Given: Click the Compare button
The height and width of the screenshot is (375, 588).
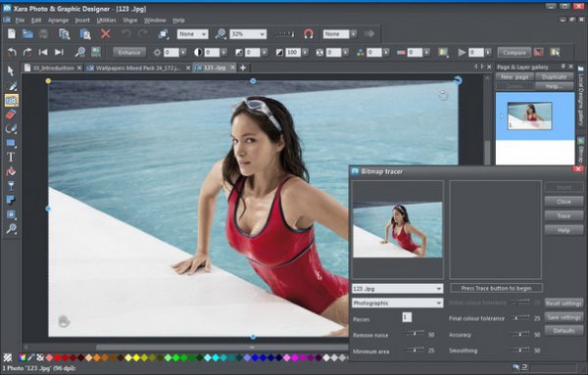Looking at the screenshot, I should 514,53.
